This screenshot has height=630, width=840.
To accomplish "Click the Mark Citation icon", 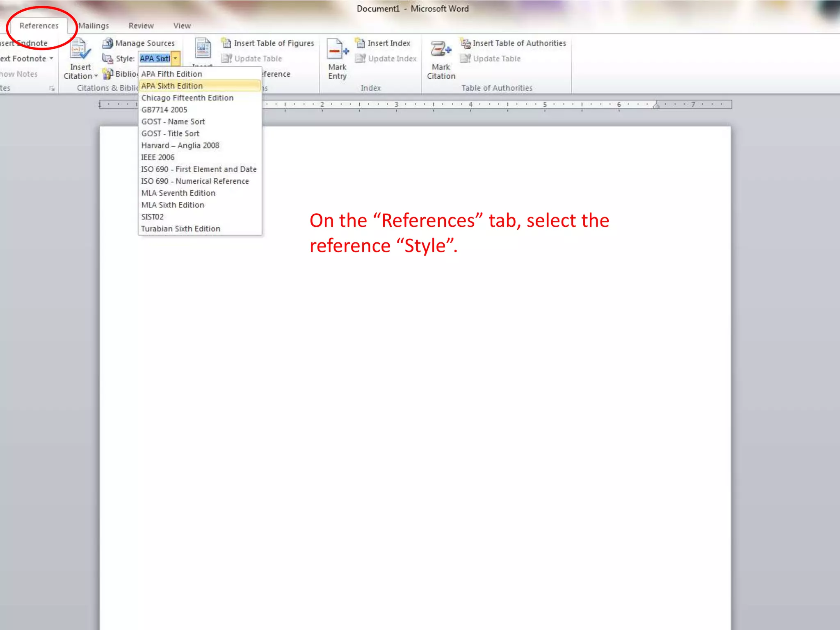I will pyautogui.click(x=441, y=49).
